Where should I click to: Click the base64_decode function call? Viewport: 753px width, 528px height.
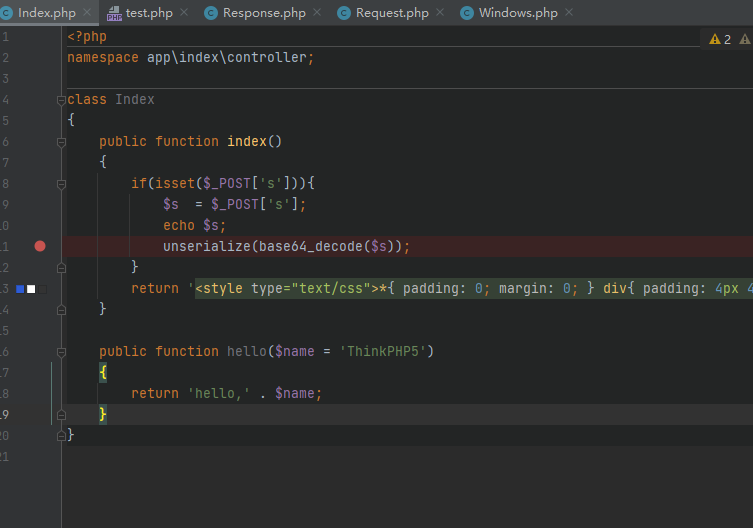point(311,246)
